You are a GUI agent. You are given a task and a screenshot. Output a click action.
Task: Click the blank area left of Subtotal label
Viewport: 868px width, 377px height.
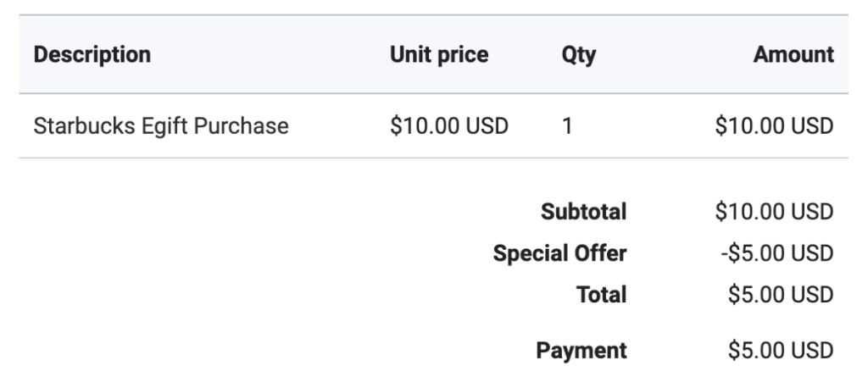(254, 212)
